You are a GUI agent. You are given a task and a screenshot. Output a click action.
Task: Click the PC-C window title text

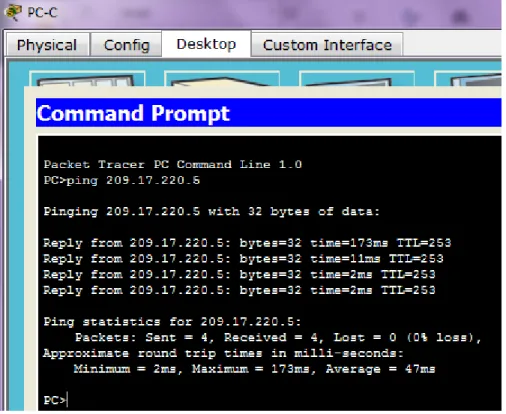(42, 12)
